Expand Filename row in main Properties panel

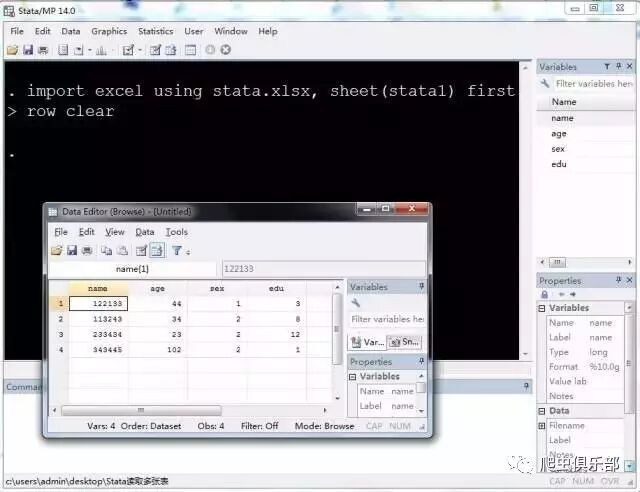click(542, 426)
